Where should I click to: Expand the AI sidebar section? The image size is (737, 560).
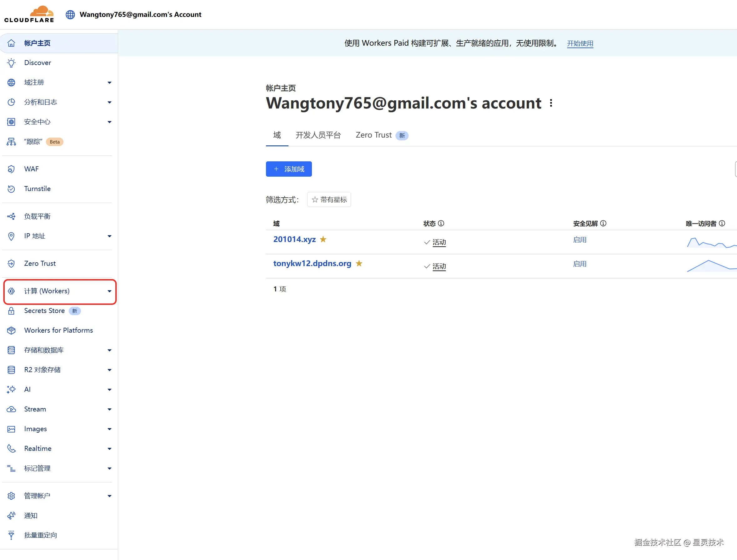click(x=109, y=389)
